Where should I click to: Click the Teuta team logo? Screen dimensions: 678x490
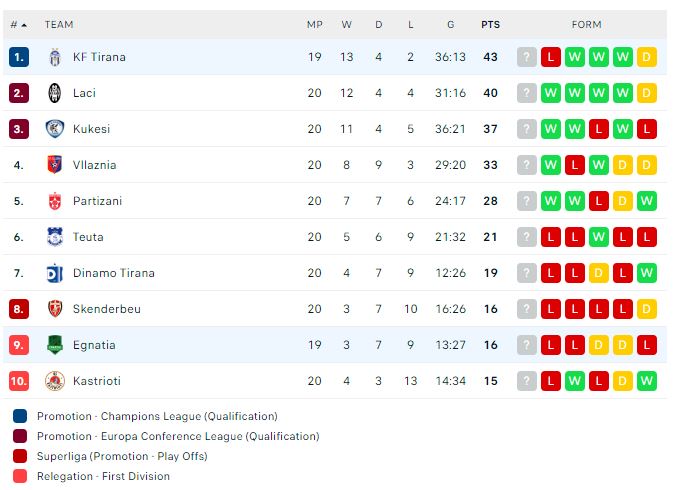pyautogui.click(x=55, y=237)
